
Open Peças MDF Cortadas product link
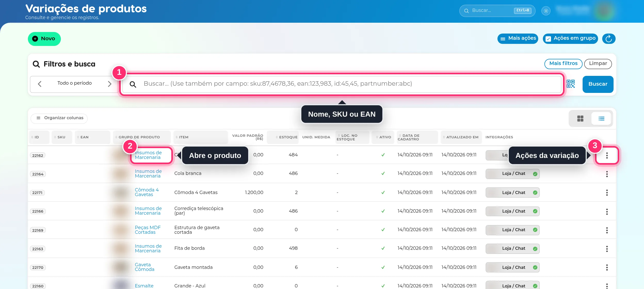(x=148, y=230)
